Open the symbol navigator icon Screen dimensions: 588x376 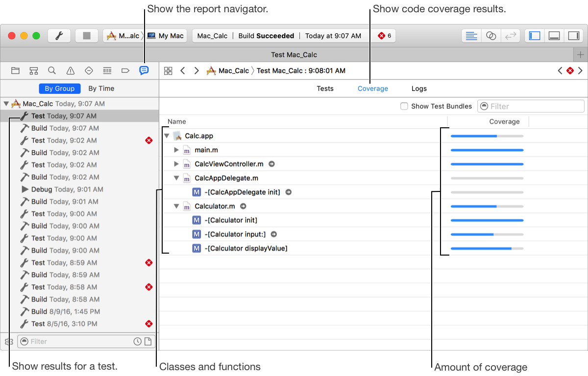33,70
